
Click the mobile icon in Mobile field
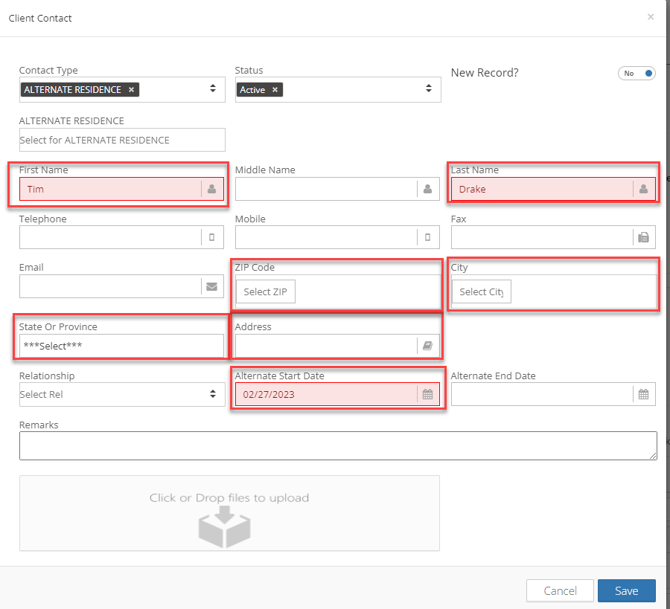427,238
